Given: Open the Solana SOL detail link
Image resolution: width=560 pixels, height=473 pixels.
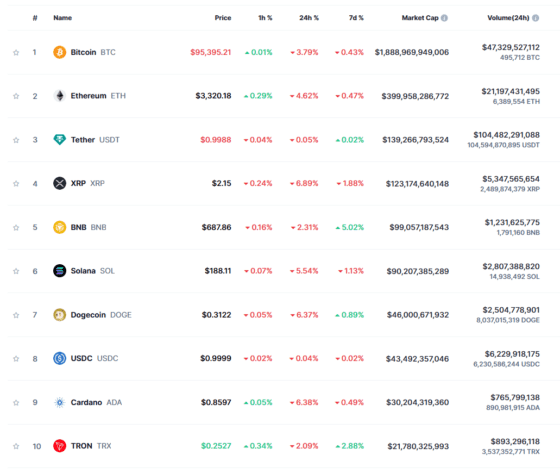Looking at the screenshot, I should click(92, 271).
